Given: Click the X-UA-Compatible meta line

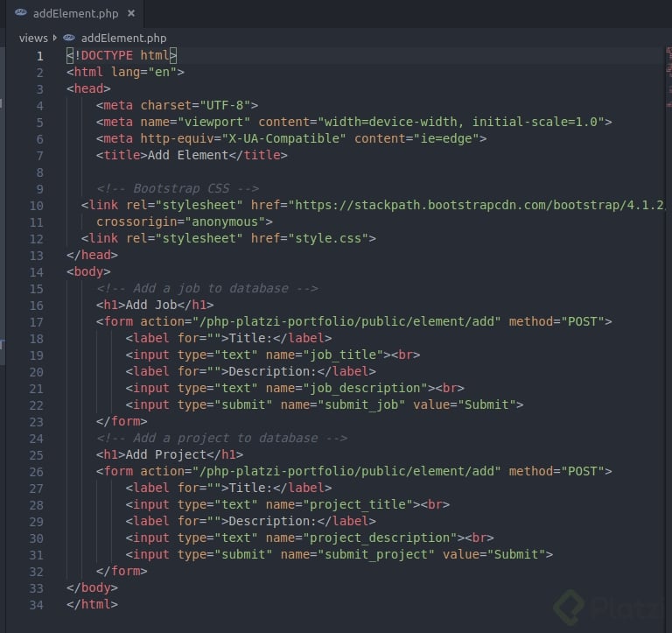Looking at the screenshot, I should pyautogui.click(x=291, y=138).
